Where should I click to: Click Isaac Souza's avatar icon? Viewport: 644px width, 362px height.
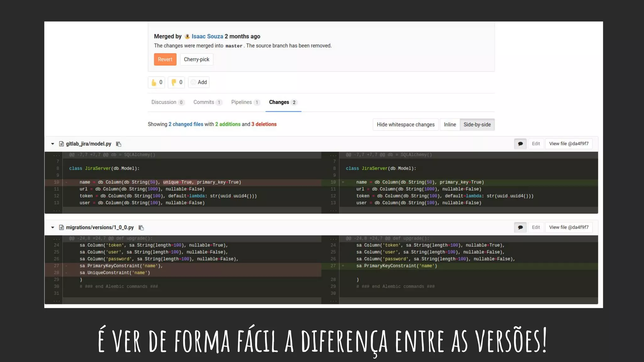click(x=187, y=36)
